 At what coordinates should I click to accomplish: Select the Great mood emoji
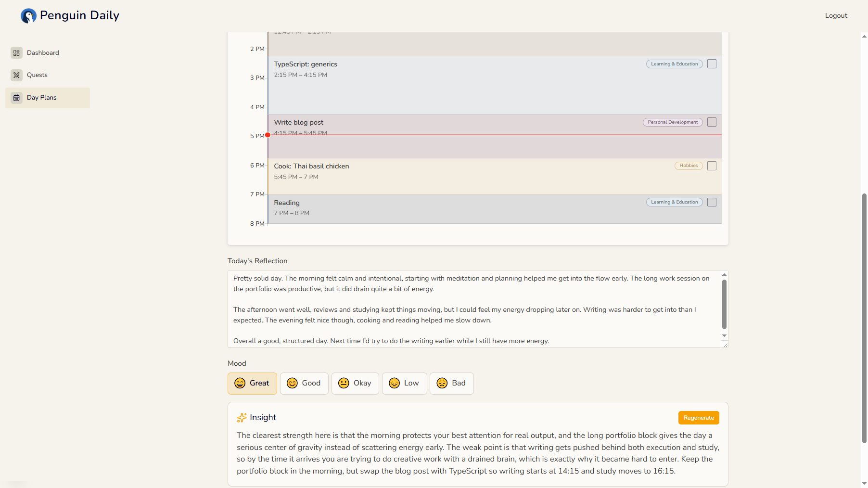coord(240,383)
